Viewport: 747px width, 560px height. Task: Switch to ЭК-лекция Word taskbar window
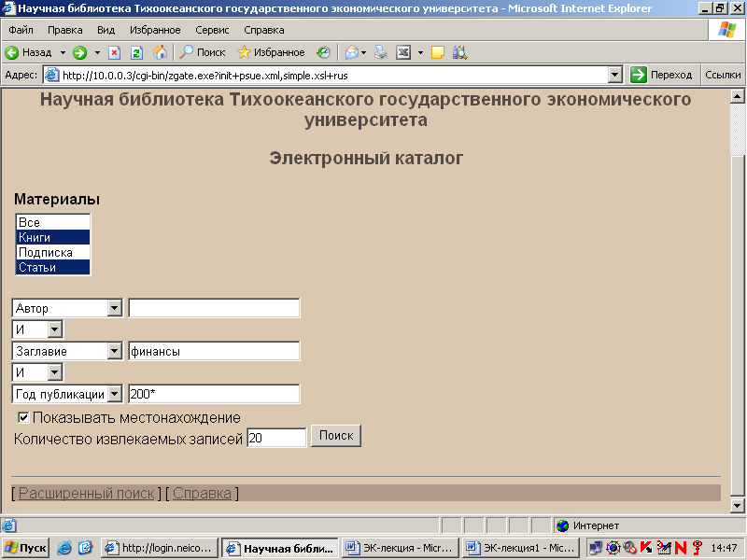[x=401, y=548]
